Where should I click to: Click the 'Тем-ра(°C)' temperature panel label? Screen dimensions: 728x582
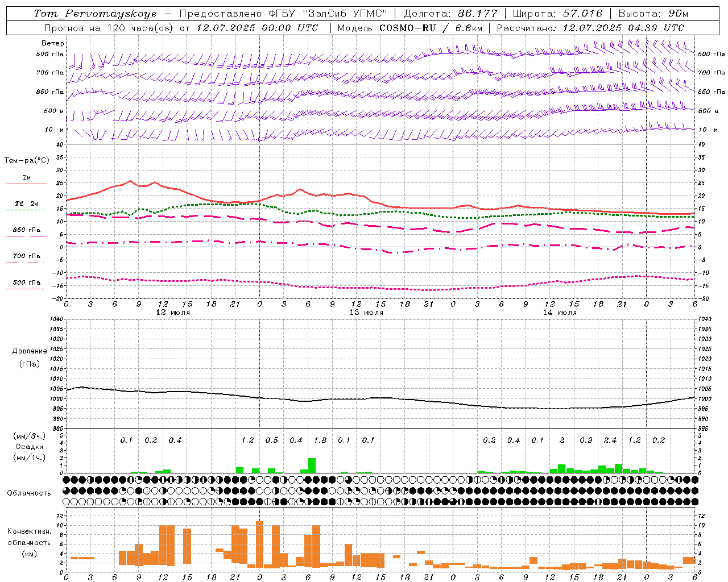click(x=27, y=161)
